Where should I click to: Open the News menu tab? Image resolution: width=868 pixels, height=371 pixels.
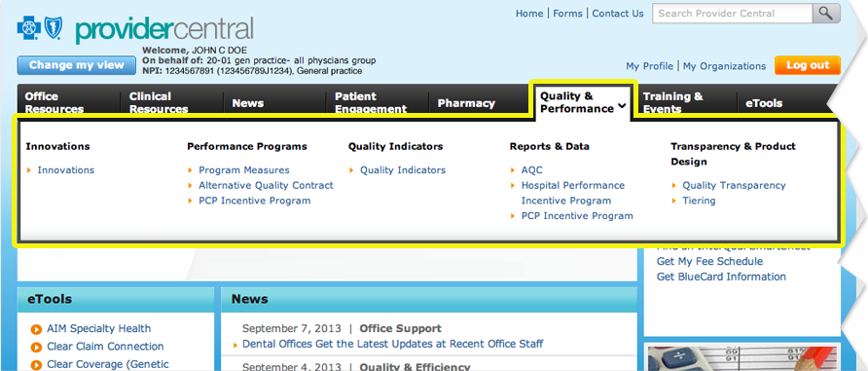point(274,102)
